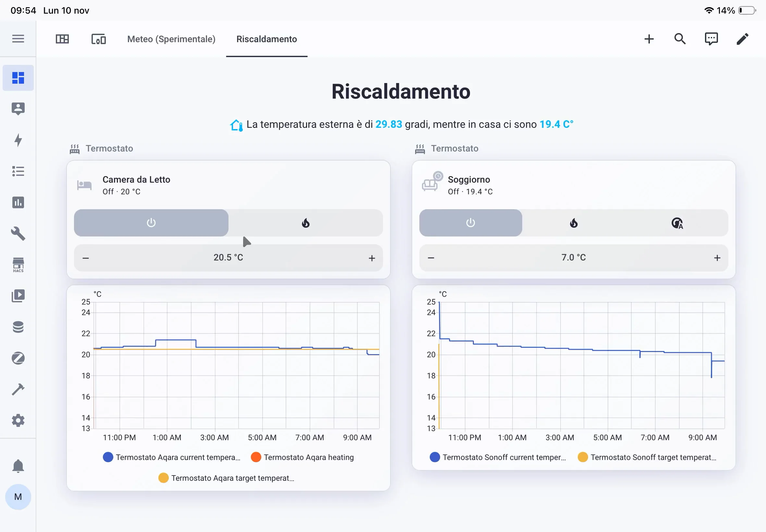Toggle Termostato Sonoff current temperature legend
766x532 pixels.
498,457
